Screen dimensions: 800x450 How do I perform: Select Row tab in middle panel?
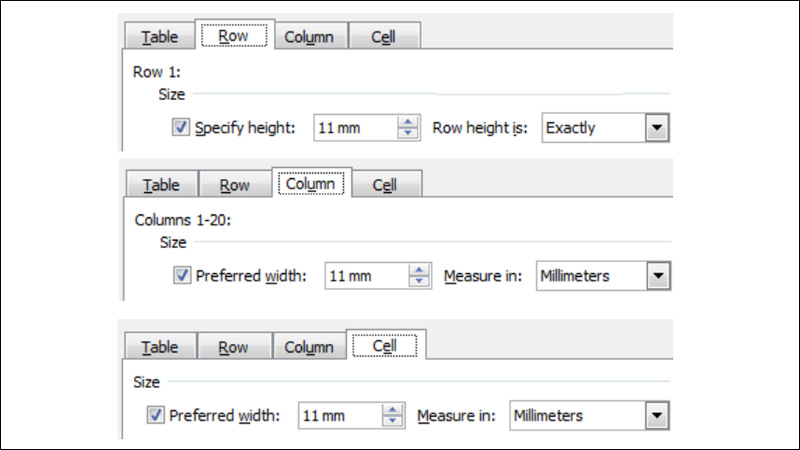(x=235, y=185)
